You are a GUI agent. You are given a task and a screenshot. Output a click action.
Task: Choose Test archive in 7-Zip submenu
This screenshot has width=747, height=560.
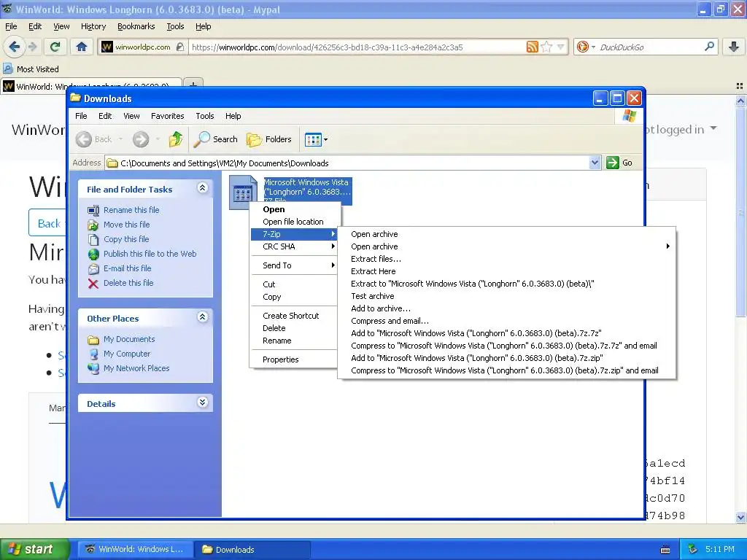pyautogui.click(x=506, y=296)
